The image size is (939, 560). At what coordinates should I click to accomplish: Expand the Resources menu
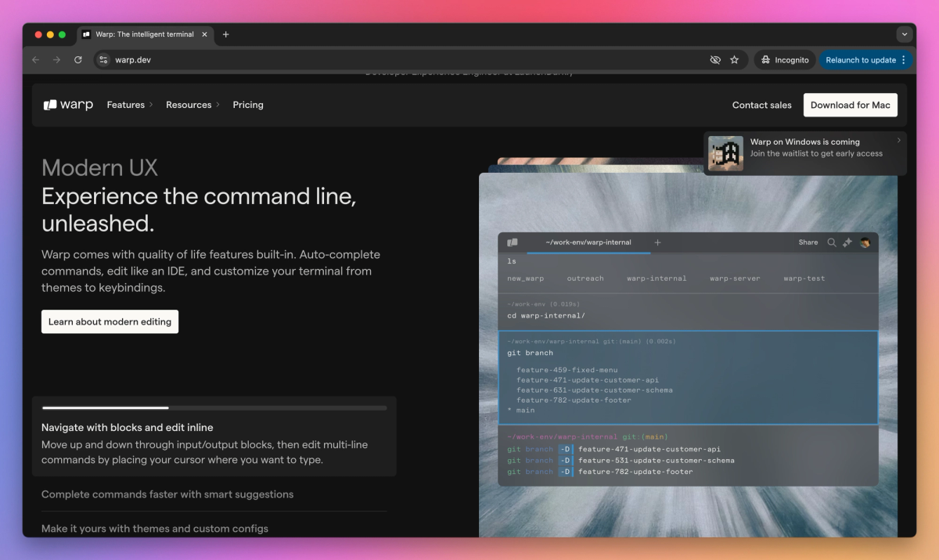192,105
